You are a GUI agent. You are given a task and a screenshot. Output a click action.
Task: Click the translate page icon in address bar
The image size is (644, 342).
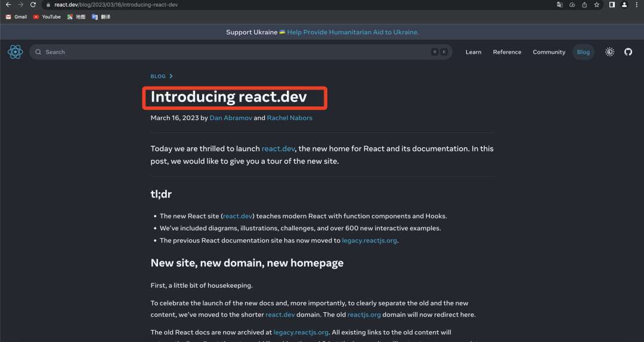[x=559, y=5]
